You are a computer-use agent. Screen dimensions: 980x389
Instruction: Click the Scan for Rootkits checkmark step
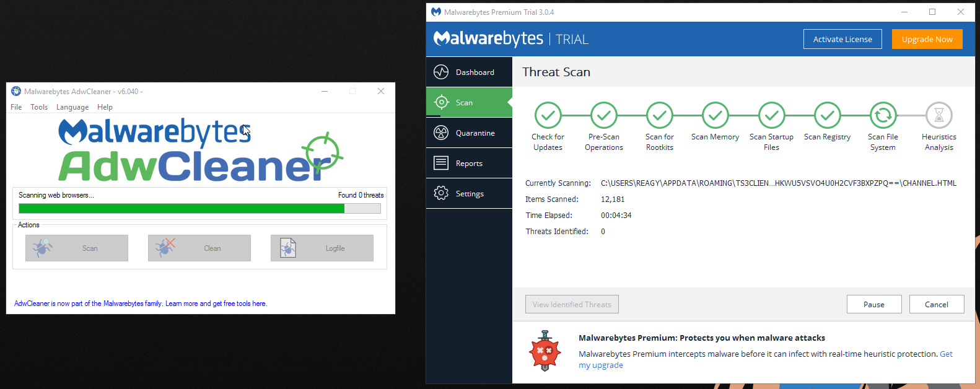(x=660, y=115)
